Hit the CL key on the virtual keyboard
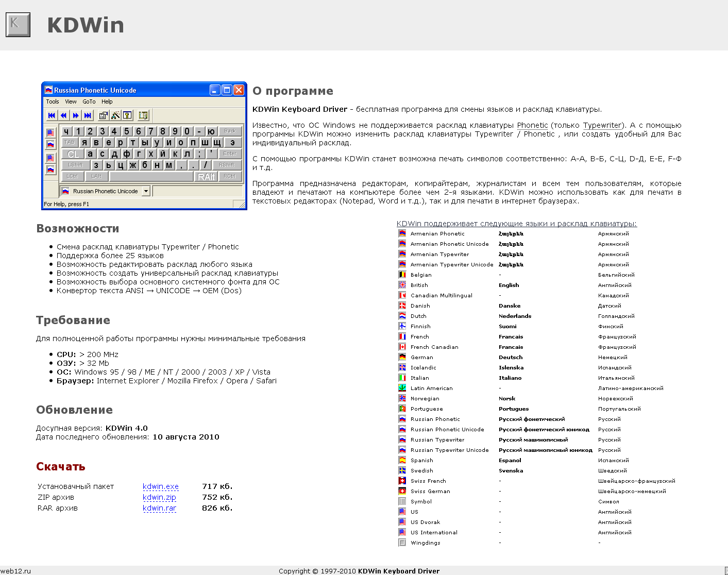The height and width of the screenshot is (575, 728). click(x=73, y=154)
